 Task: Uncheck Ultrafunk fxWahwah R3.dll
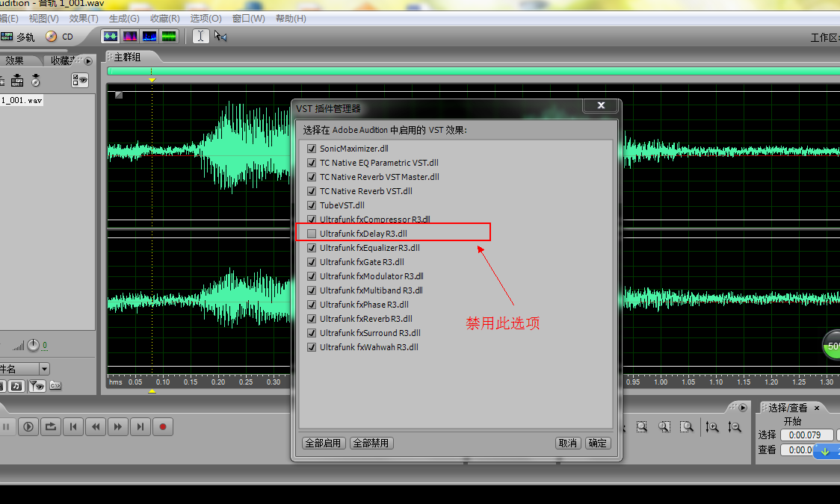click(x=311, y=346)
